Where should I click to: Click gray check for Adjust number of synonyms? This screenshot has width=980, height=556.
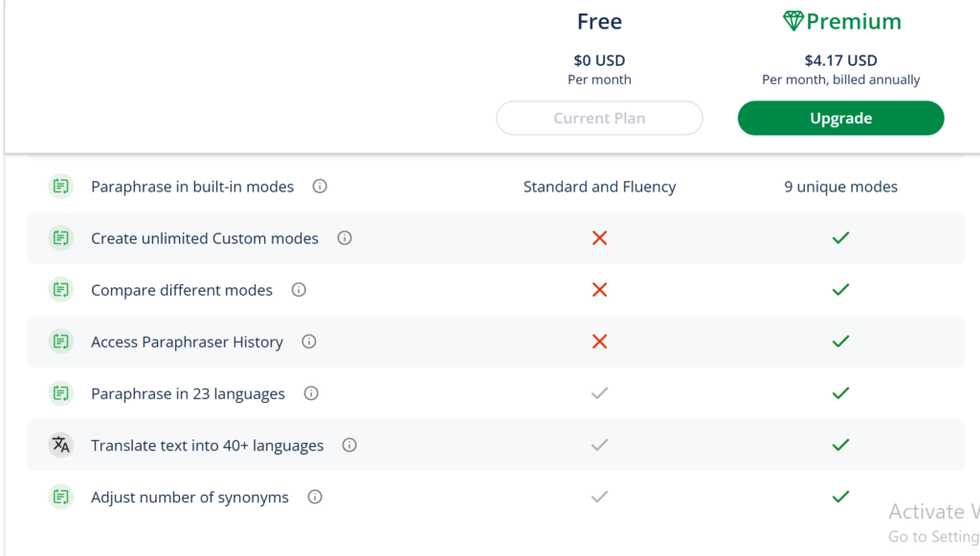tap(599, 498)
